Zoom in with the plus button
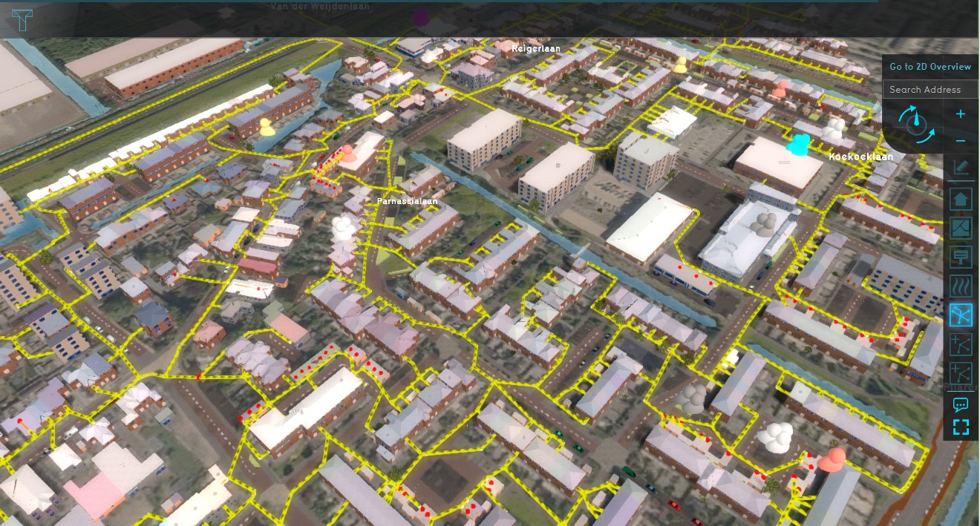Viewport: 980px width, 526px height. click(961, 114)
